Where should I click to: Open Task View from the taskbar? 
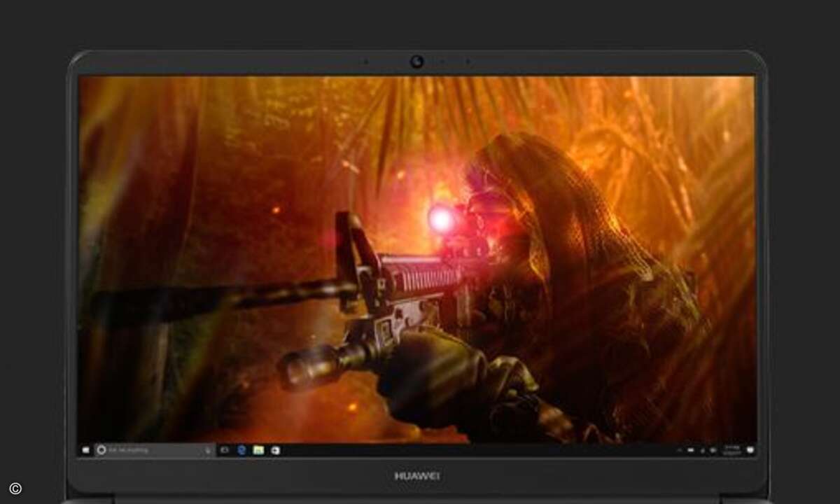tap(225, 450)
